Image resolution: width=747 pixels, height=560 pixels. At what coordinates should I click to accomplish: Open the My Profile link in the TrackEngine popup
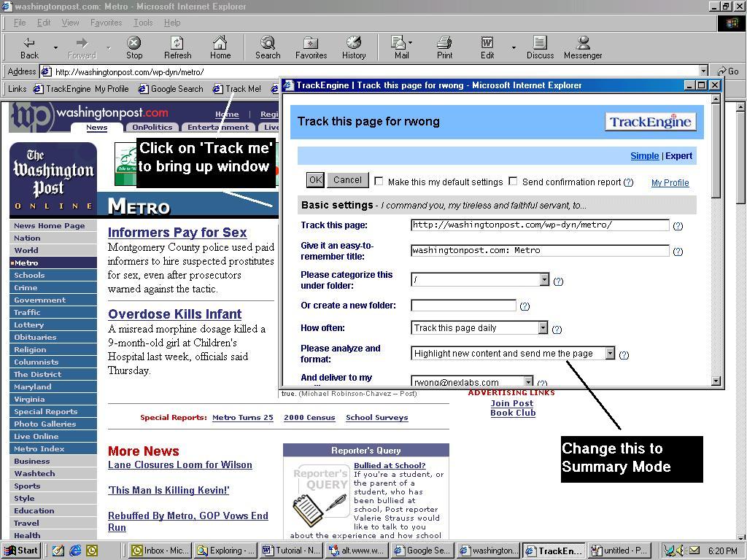coord(670,183)
